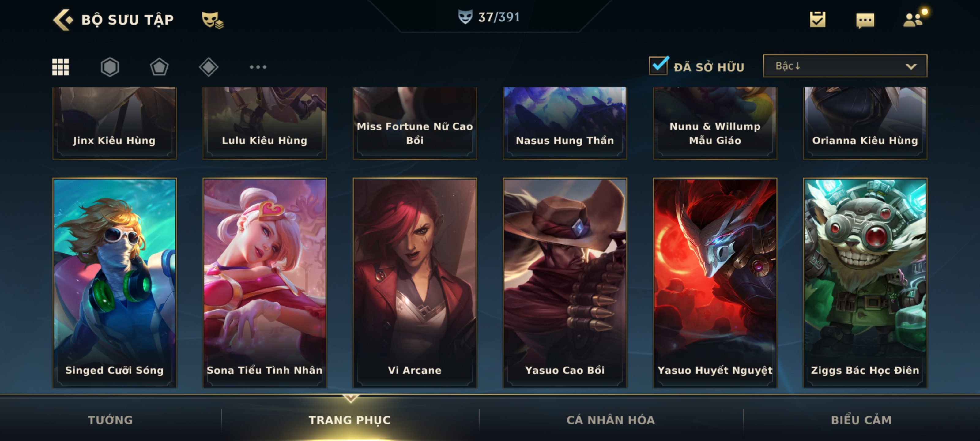Select the grid all-skins filter icon
980x441 pixels.
tap(61, 67)
